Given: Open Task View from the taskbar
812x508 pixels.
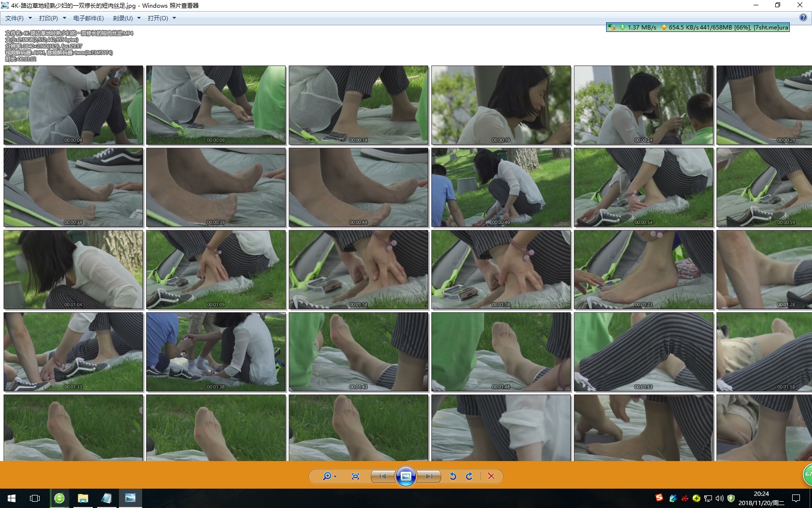Looking at the screenshot, I should click(x=35, y=498).
